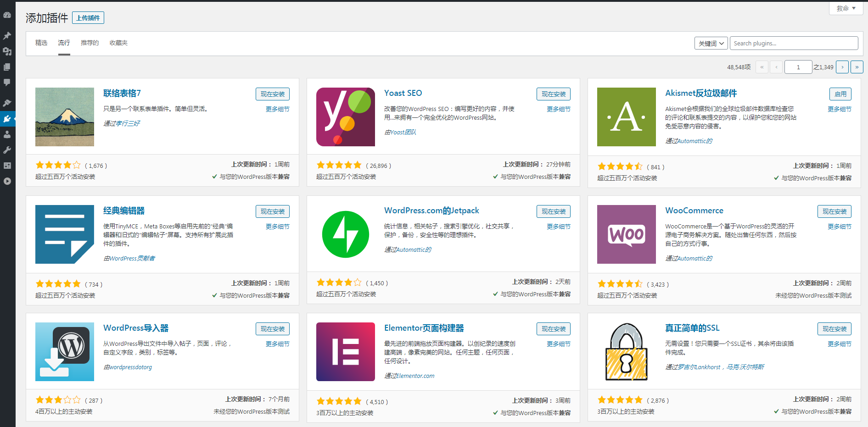
Task: Click the highlighted Plugins sidebar icon
Action: tap(7, 119)
